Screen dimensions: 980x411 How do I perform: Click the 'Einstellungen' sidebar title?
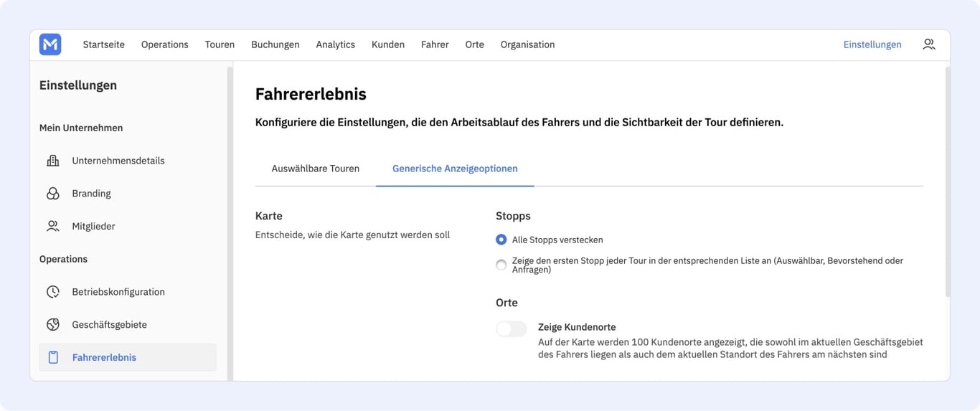(78, 85)
